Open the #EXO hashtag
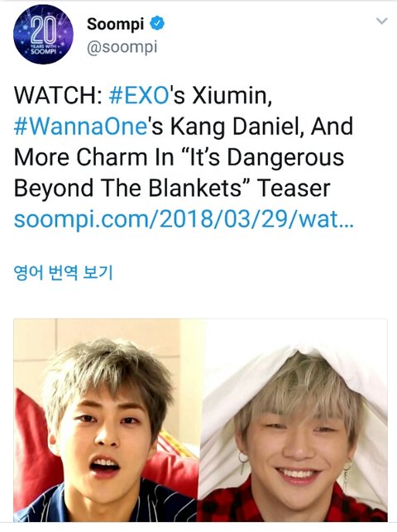Image resolution: width=397 pixels, height=532 pixels. pos(139,95)
